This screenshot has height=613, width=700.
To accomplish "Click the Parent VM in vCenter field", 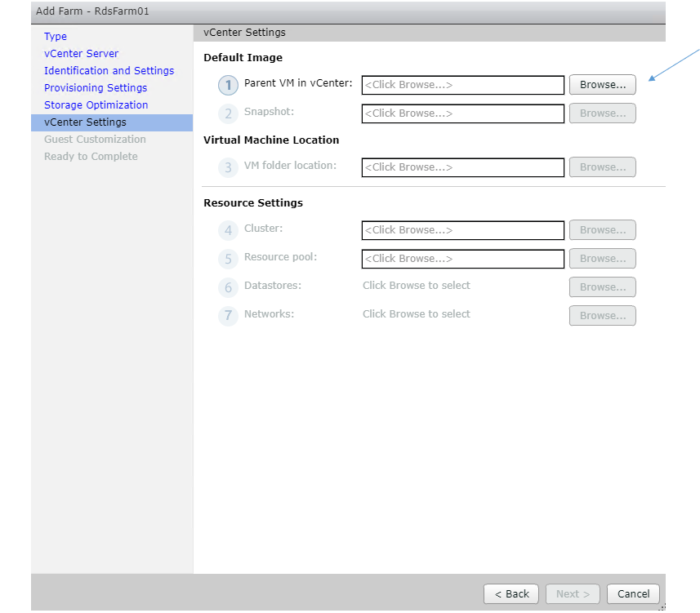I will [x=462, y=85].
